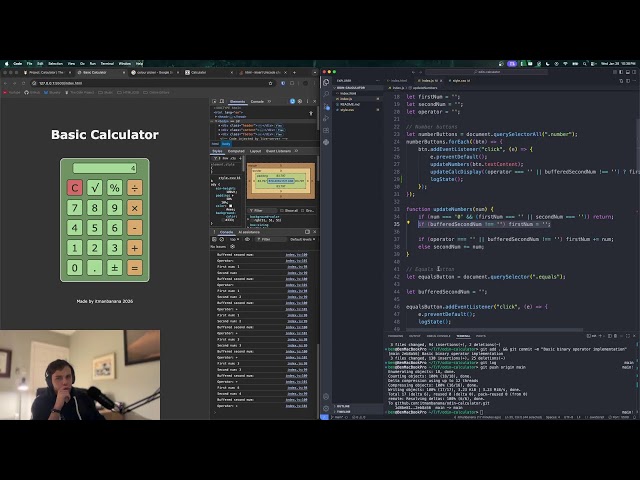
Task: Add new style rule with plus icon
Action: [240, 158]
